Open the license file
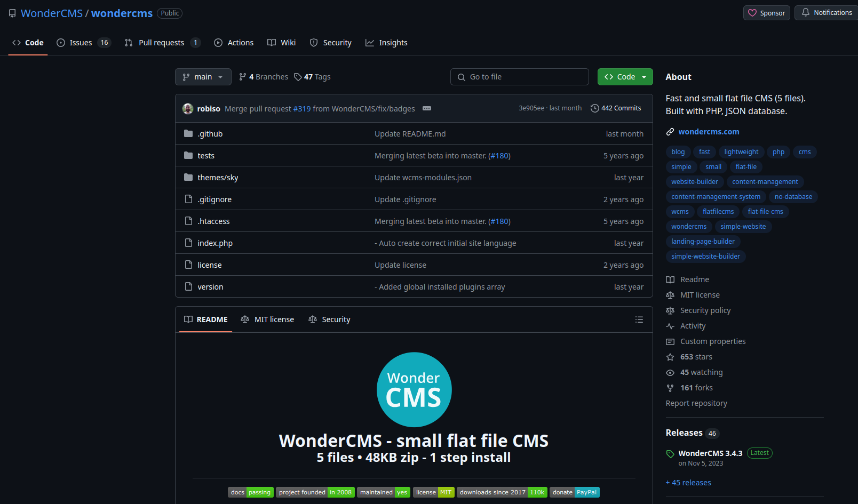Viewport: 858px width, 504px height. 210,265
